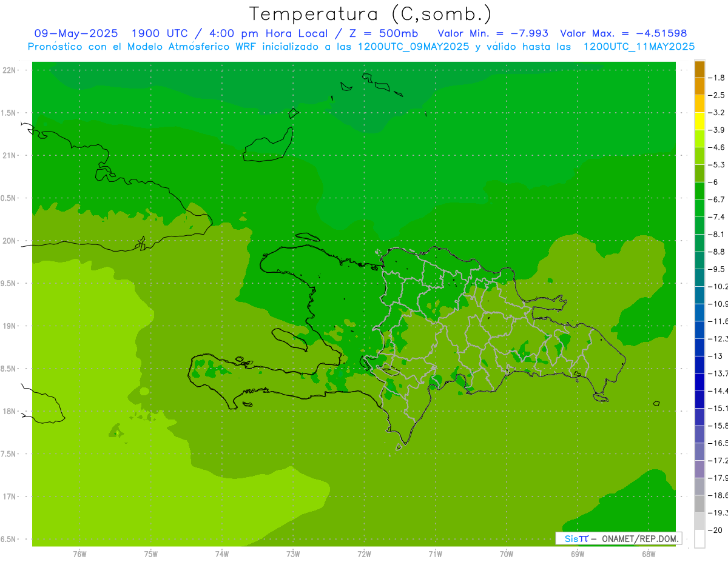Click the 'Temperatura (C,somb.)' map title
This screenshot has width=728, height=562.
click(x=370, y=14)
